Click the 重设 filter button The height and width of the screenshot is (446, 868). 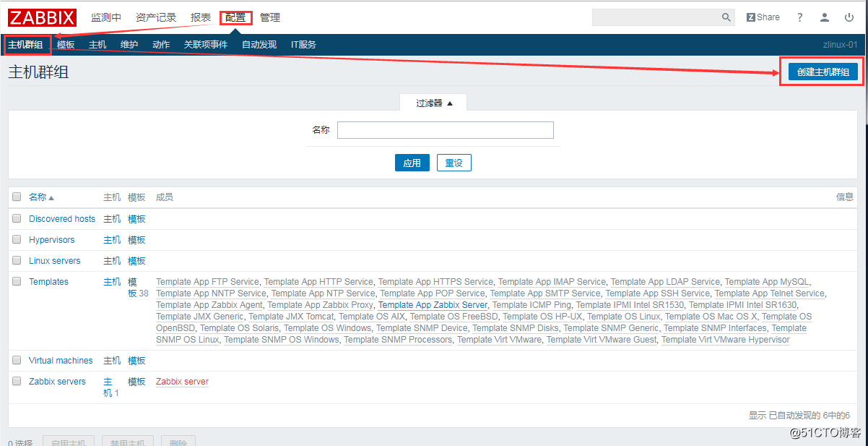(x=454, y=163)
